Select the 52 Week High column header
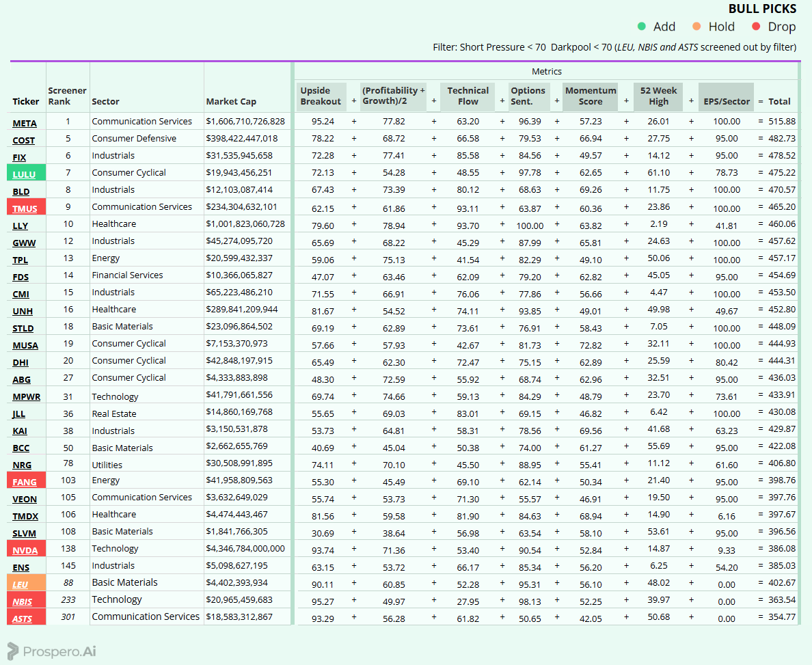Viewport: 812px width, 665px height. [658, 96]
